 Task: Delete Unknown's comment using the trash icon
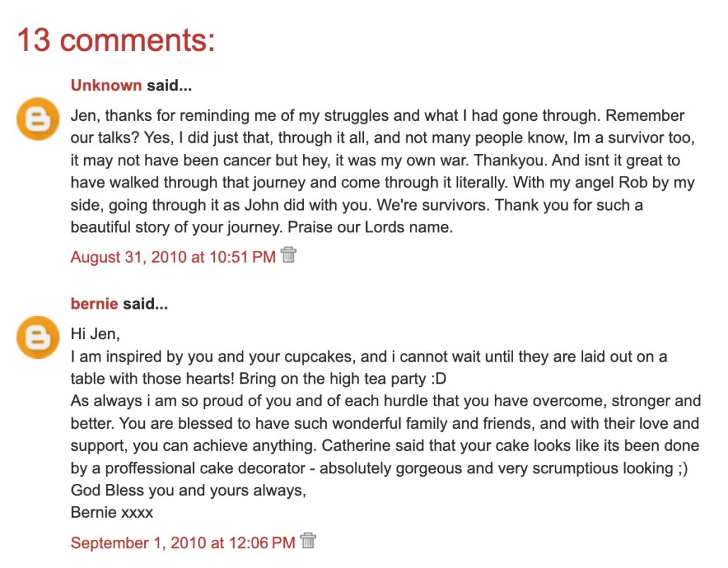coord(288,255)
